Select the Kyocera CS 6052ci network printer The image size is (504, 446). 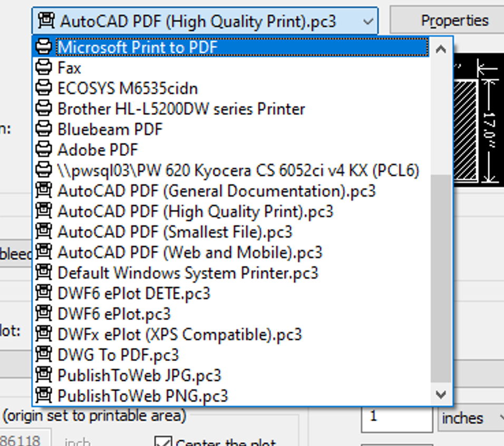(x=231, y=170)
